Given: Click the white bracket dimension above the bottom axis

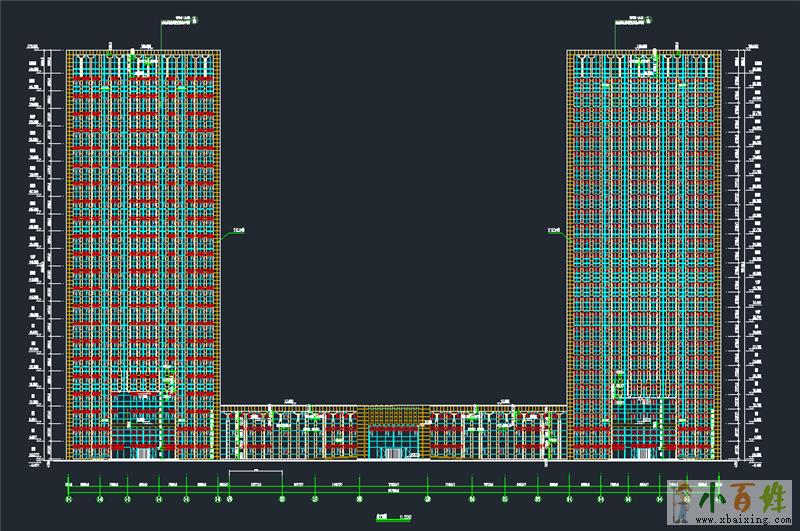Looking at the screenshot, I should coord(255,470).
